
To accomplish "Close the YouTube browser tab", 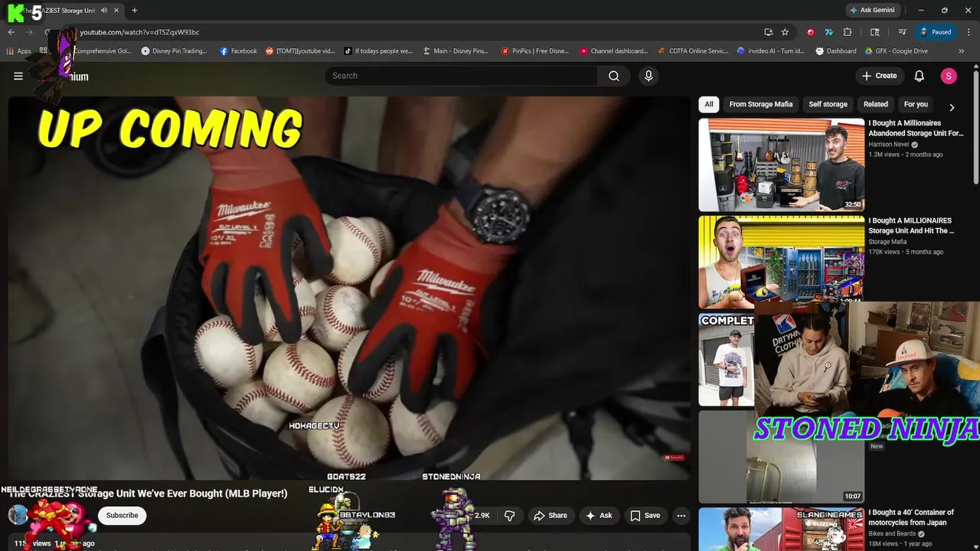I will coord(116,11).
